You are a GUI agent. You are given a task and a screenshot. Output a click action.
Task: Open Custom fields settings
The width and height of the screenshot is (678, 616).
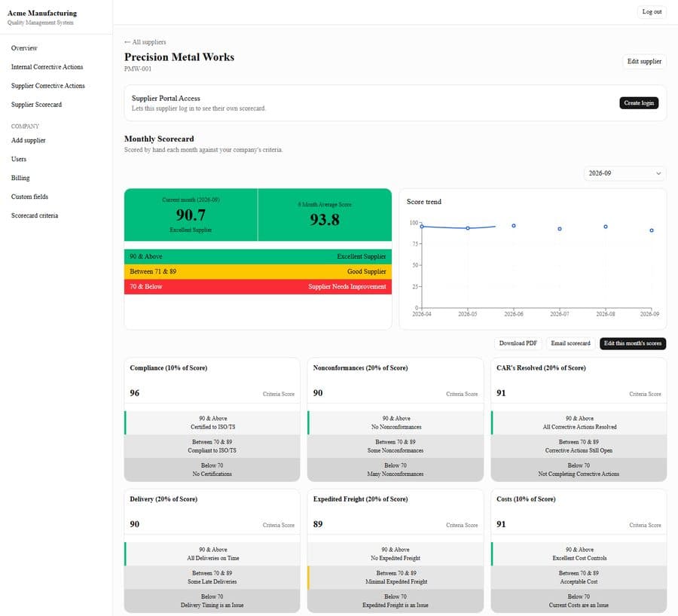[29, 197]
